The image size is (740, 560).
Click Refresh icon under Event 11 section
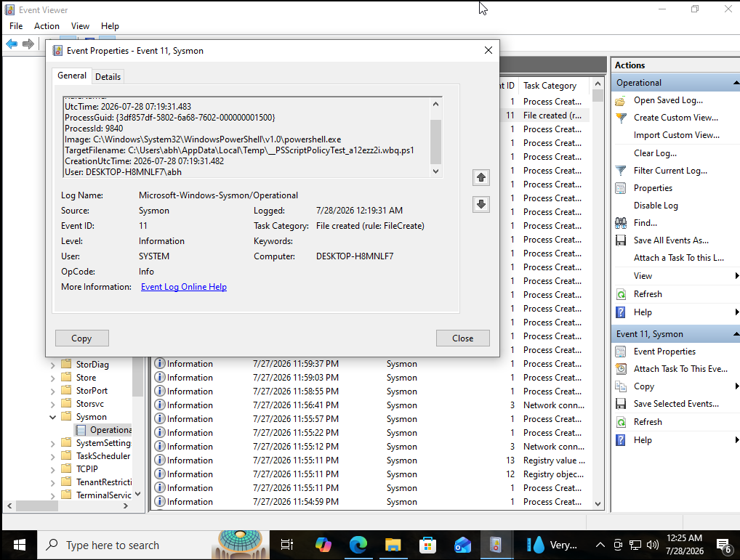click(x=621, y=422)
